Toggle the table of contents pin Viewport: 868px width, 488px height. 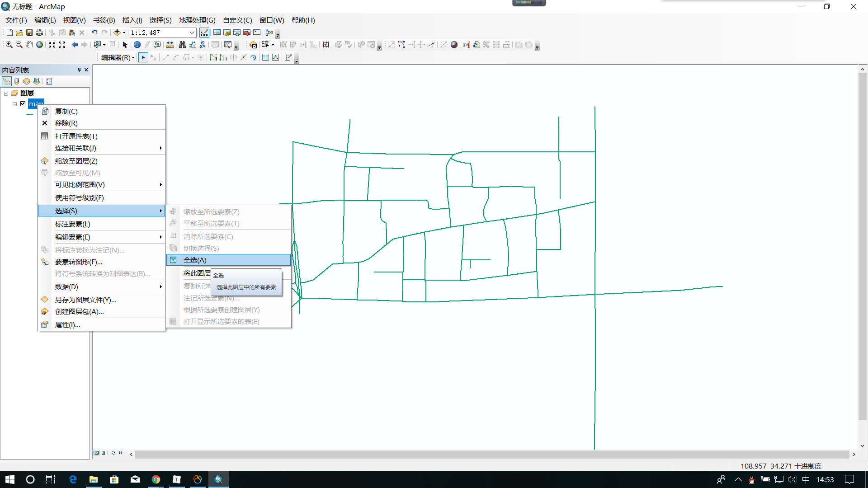click(79, 70)
